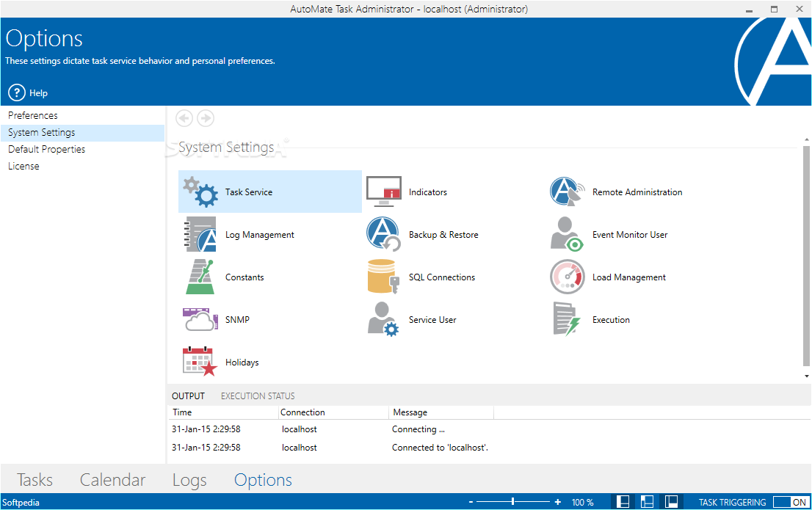Open the Indicators monitor icon
812x510 pixels.
tap(384, 191)
